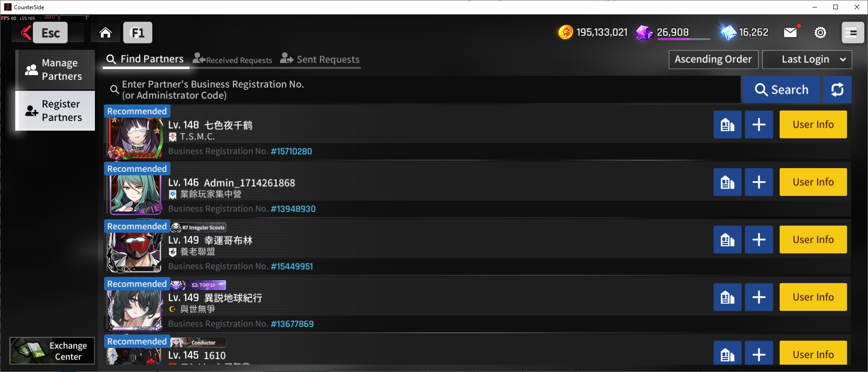Open the home lobby icon
868x372 pixels.
click(x=106, y=33)
